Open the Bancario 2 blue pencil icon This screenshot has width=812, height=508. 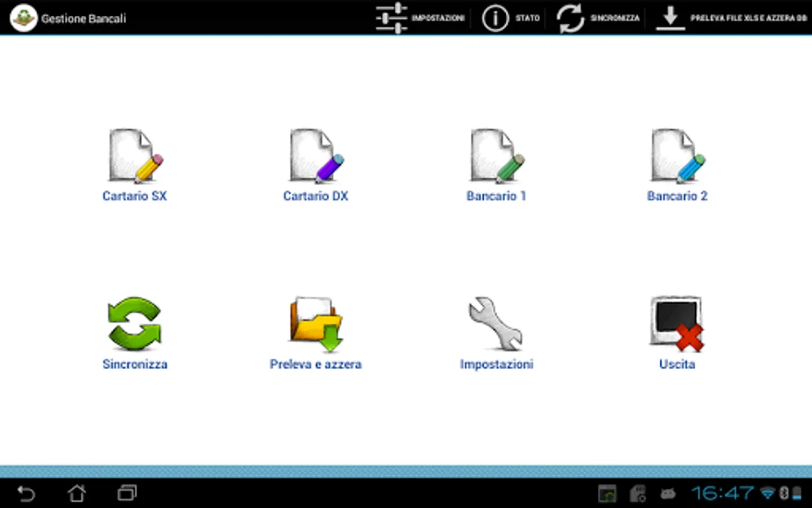click(677, 156)
